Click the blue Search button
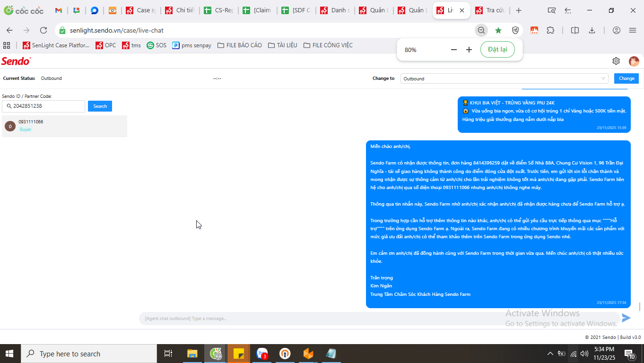 (100, 106)
